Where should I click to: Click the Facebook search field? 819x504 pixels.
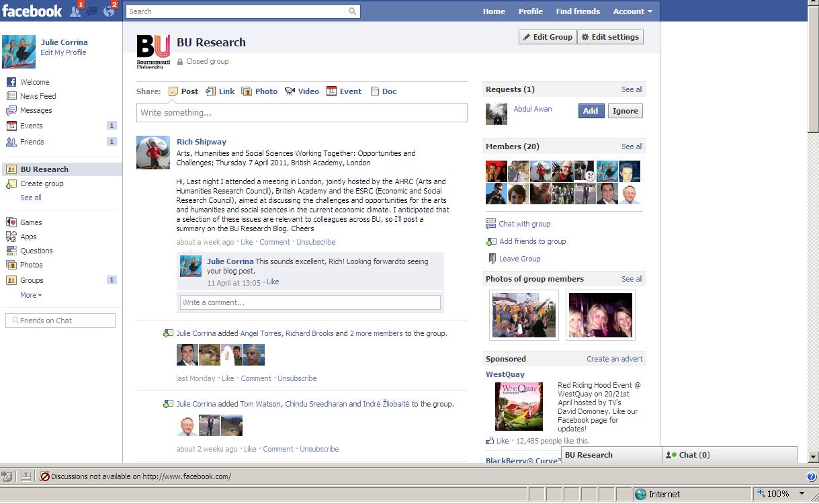tap(236, 11)
